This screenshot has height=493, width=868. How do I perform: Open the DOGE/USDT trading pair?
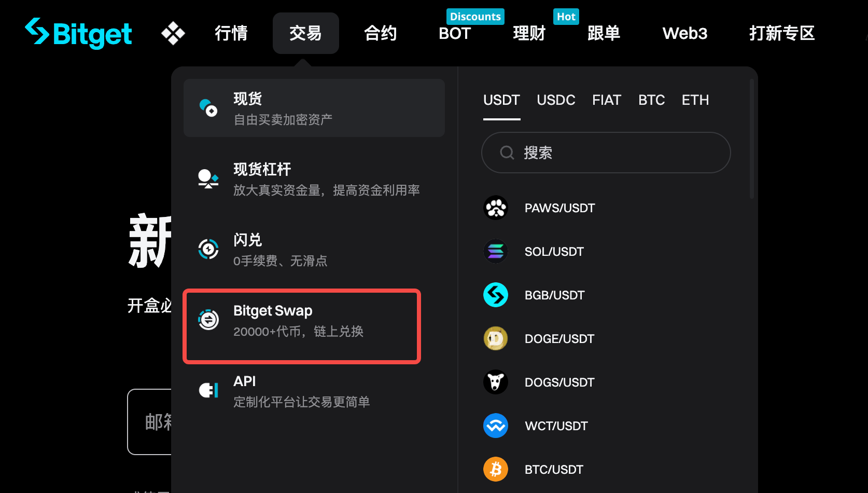click(559, 339)
